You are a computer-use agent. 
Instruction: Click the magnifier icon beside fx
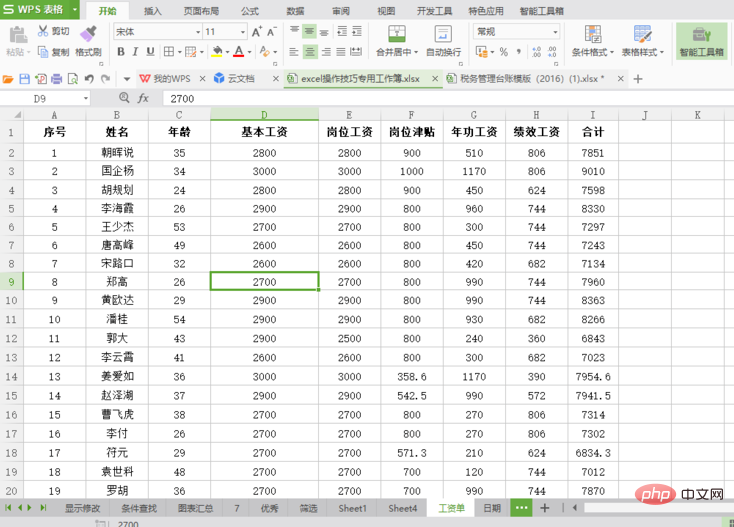124,98
